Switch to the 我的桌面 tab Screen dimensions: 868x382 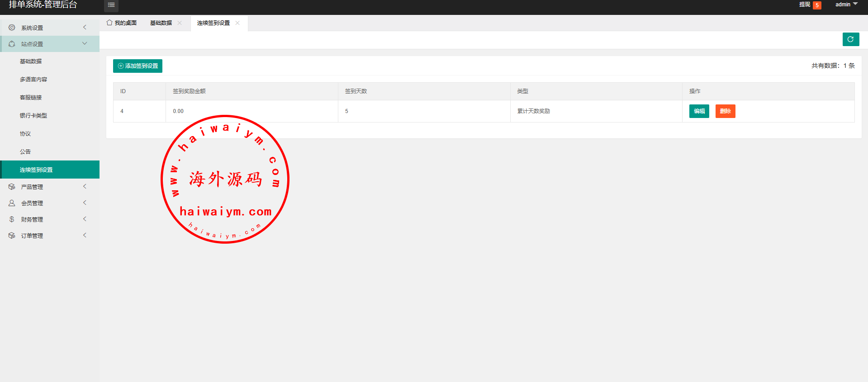pyautogui.click(x=122, y=23)
